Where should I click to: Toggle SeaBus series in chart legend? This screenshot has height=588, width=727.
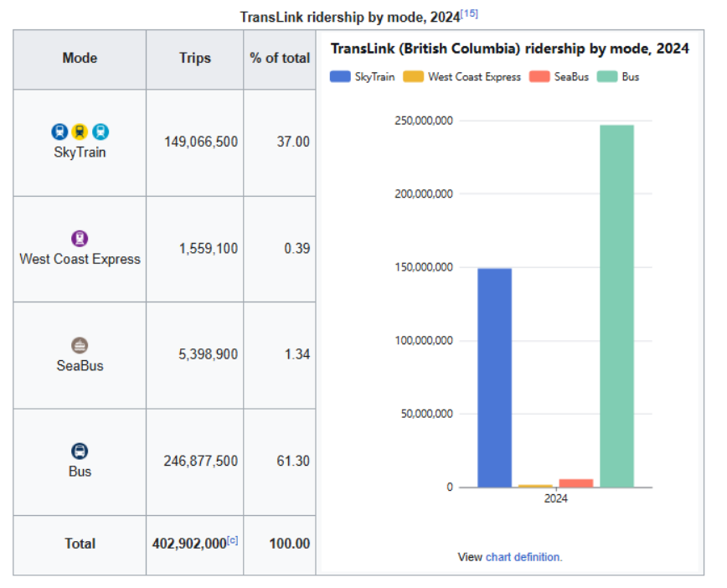[x=559, y=76]
